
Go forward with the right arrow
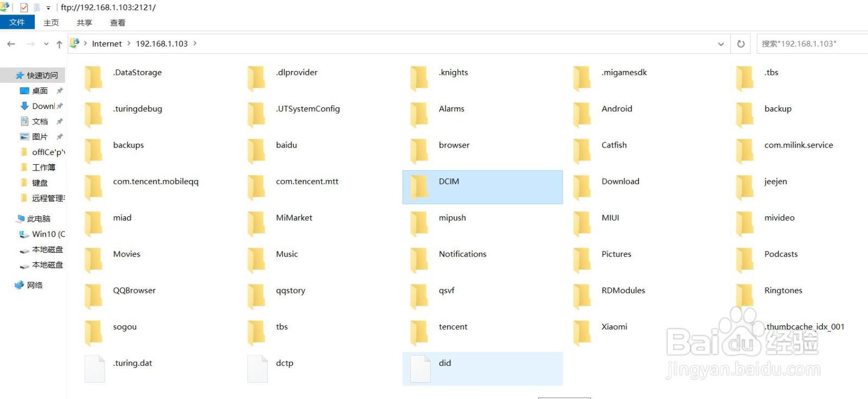tap(30, 44)
